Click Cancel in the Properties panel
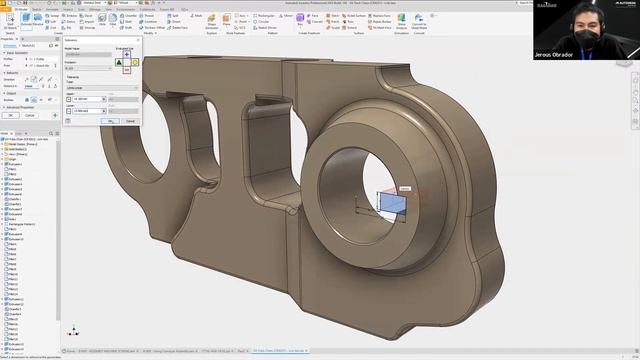The width and height of the screenshot is (640, 360). click(x=30, y=116)
